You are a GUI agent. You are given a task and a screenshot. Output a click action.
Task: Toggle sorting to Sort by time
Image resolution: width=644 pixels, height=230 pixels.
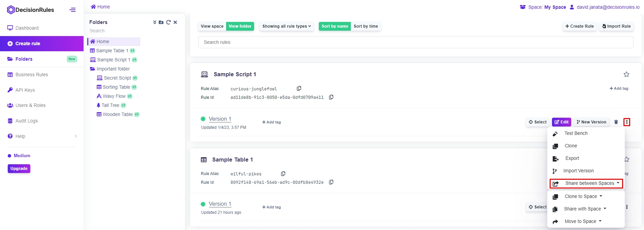click(x=366, y=26)
